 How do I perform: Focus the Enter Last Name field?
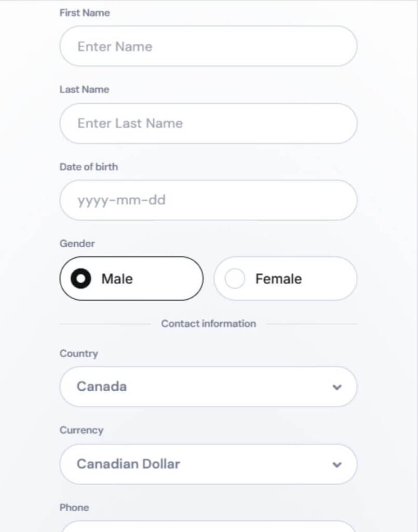[x=208, y=124]
